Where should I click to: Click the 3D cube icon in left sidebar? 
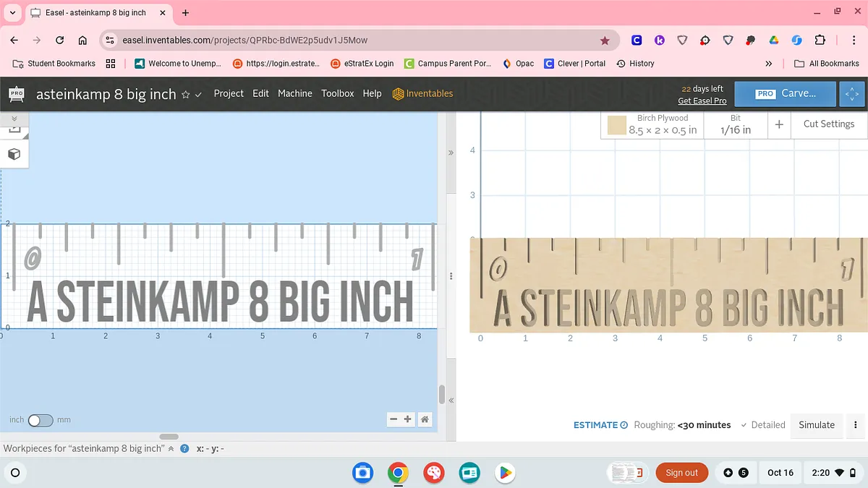14,154
